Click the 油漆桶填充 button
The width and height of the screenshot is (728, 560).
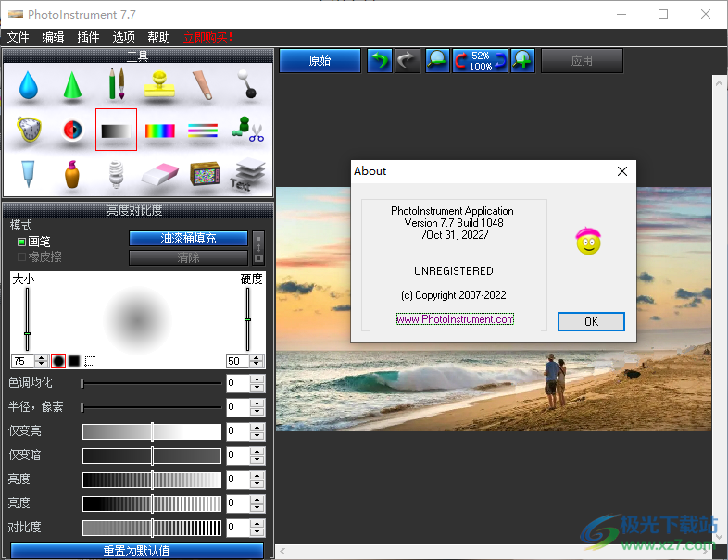pyautogui.click(x=188, y=239)
